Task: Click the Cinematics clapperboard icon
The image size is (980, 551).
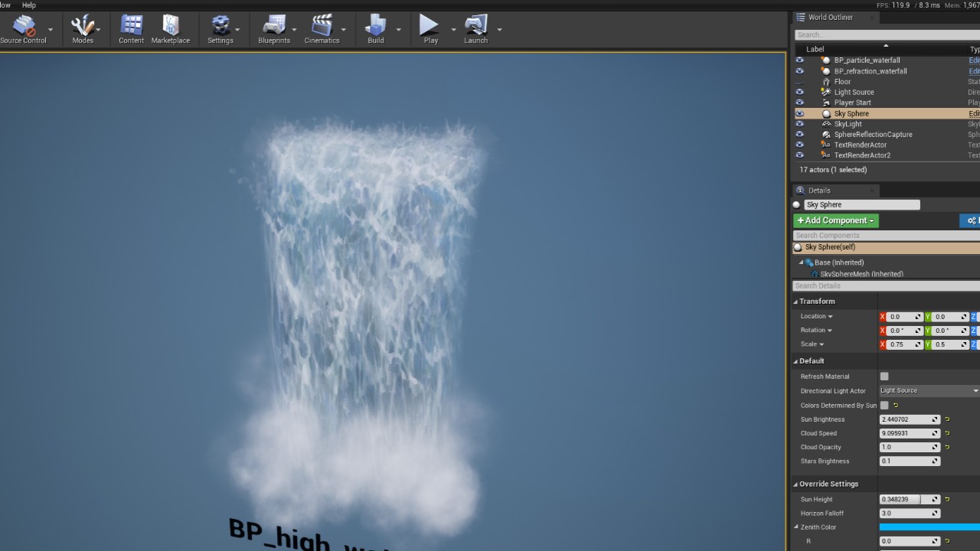Action: pos(322,29)
